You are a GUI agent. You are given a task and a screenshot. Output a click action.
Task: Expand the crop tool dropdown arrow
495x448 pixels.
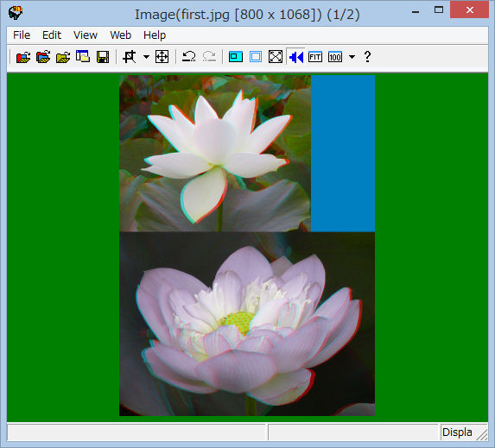146,57
